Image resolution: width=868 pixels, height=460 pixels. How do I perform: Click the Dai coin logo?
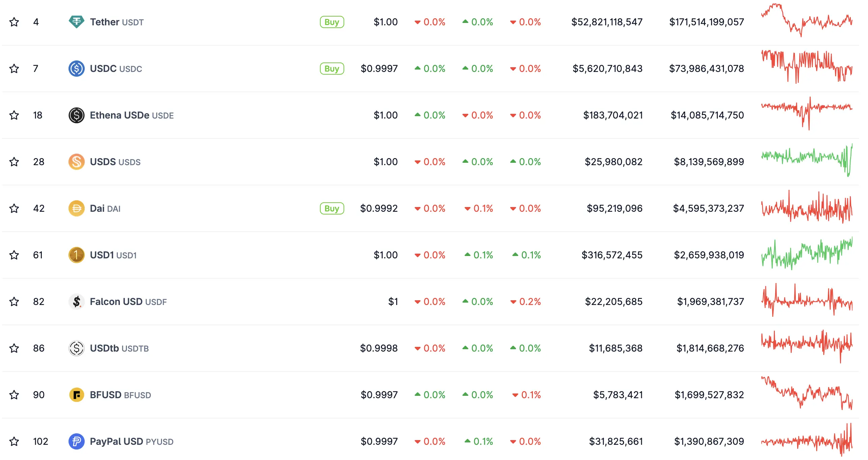tap(77, 208)
